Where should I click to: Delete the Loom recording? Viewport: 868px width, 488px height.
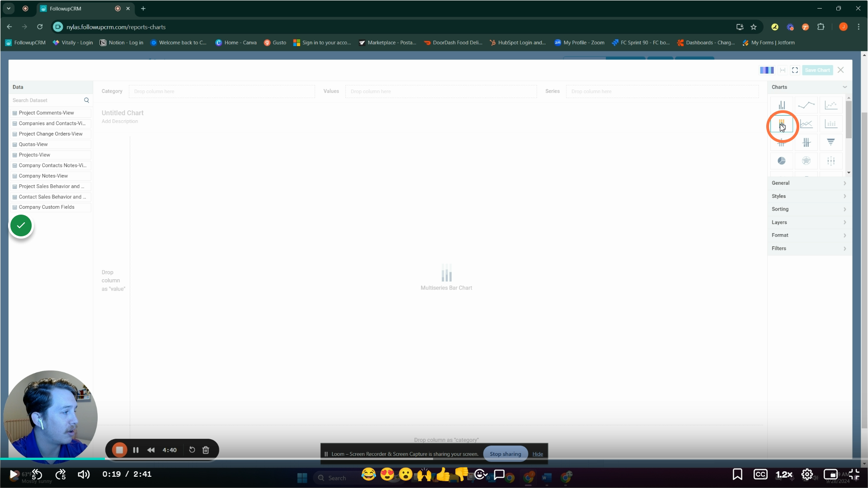(206, 450)
